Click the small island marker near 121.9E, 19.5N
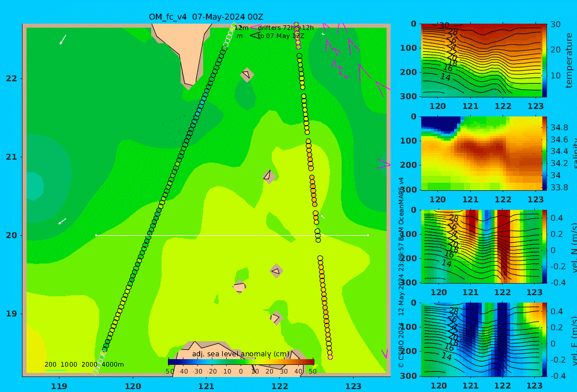 pos(276,272)
